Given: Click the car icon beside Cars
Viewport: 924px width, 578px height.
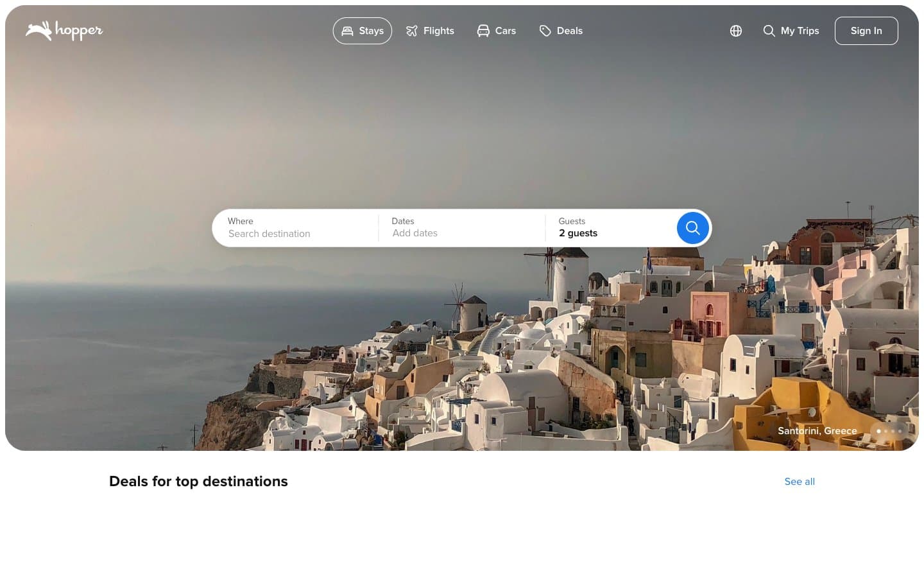Looking at the screenshot, I should (483, 31).
